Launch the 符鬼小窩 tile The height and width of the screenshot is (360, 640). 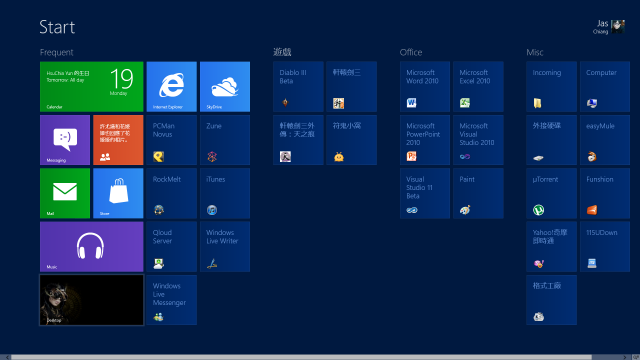(351, 140)
